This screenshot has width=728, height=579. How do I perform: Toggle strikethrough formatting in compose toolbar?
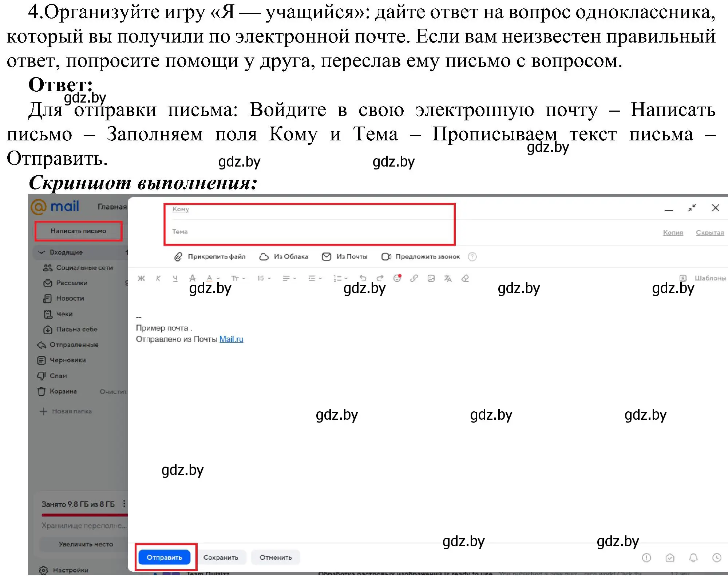coord(193,278)
